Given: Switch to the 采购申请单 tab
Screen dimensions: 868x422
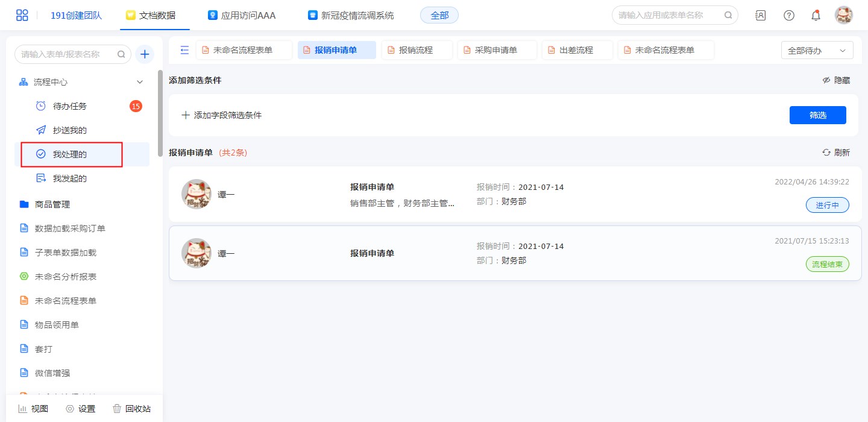Looking at the screenshot, I should 497,50.
